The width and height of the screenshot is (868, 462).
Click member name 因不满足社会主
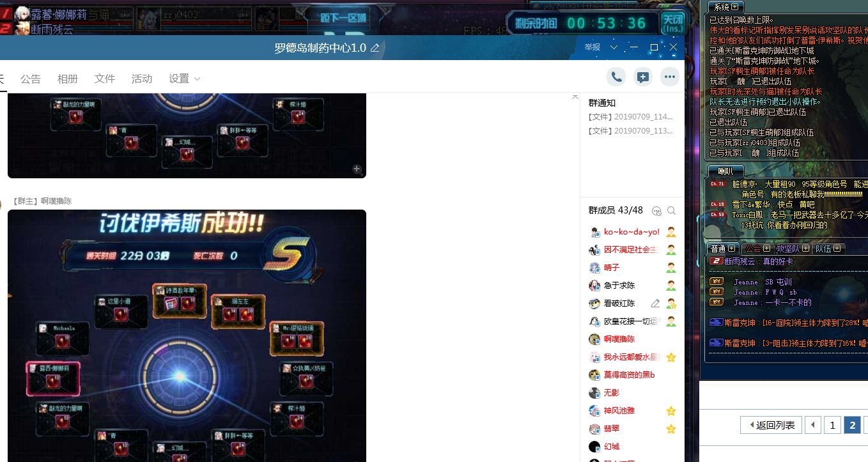click(x=631, y=250)
